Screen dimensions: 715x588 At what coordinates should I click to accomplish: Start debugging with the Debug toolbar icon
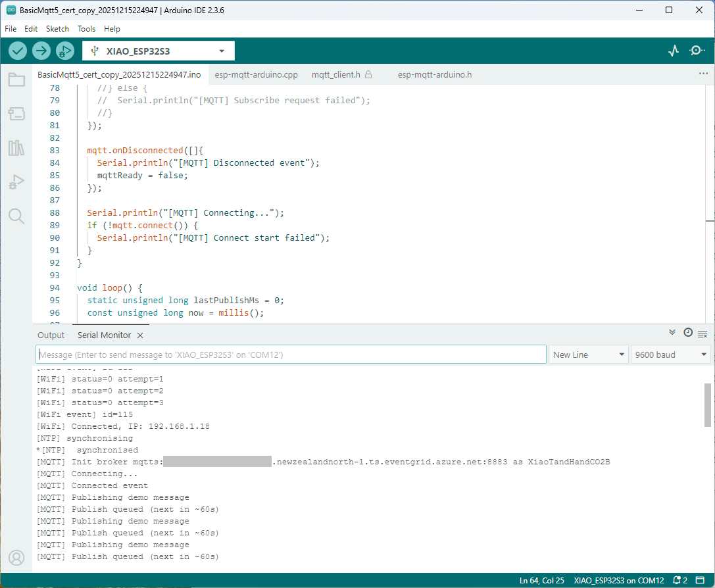(65, 51)
